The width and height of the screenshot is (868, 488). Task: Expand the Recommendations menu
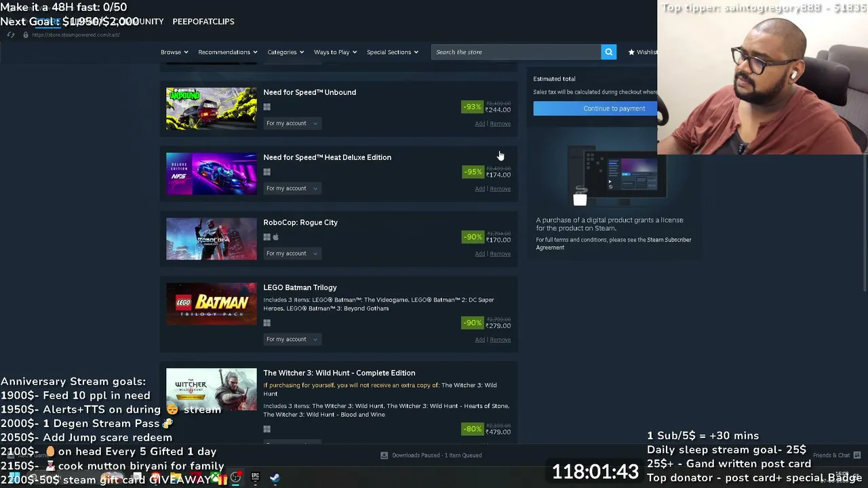pos(228,52)
